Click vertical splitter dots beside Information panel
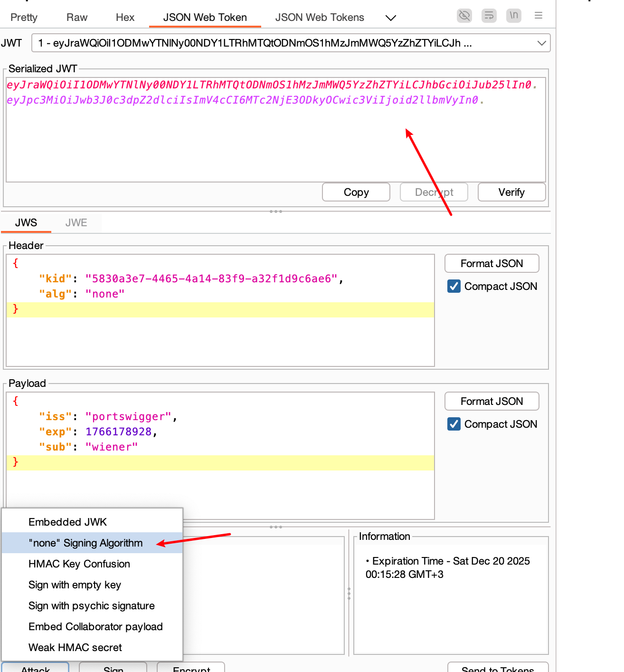This screenshot has height=672, width=624. [x=349, y=593]
